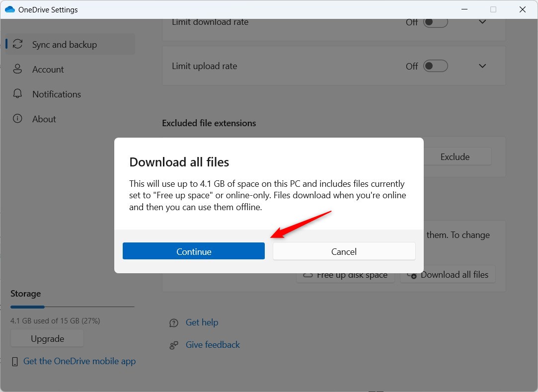The width and height of the screenshot is (538, 392).
Task: Click the OneDrive cloud icon in the title bar
Action: coord(9,9)
